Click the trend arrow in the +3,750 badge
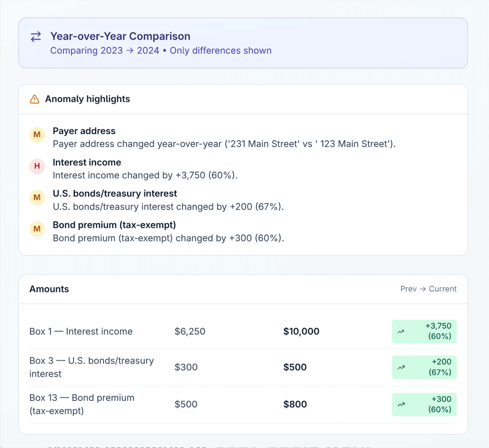This screenshot has height=448, width=489. click(x=401, y=332)
